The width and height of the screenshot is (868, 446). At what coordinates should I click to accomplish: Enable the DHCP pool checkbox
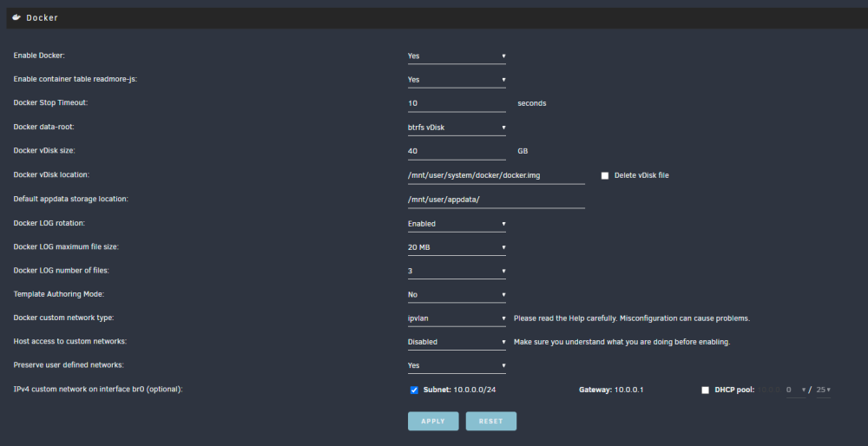pyautogui.click(x=705, y=390)
